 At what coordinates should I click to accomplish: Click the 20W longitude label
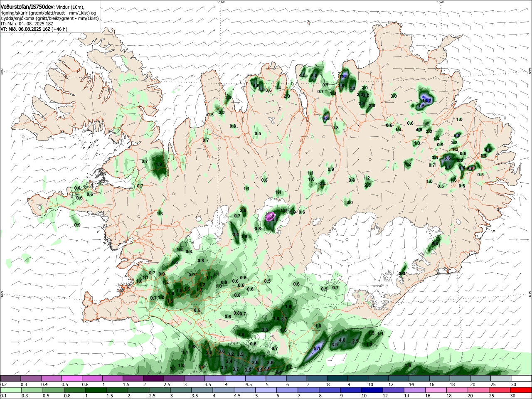(221, 2)
